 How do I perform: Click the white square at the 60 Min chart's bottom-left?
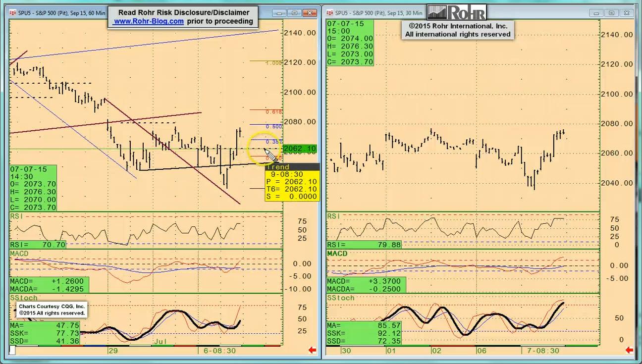(12, 351)
